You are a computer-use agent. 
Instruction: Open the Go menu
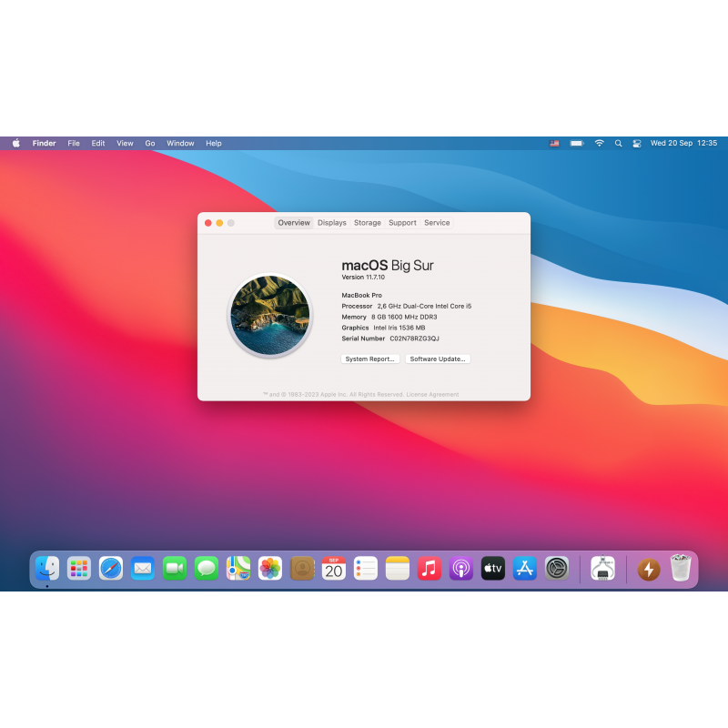150,144
